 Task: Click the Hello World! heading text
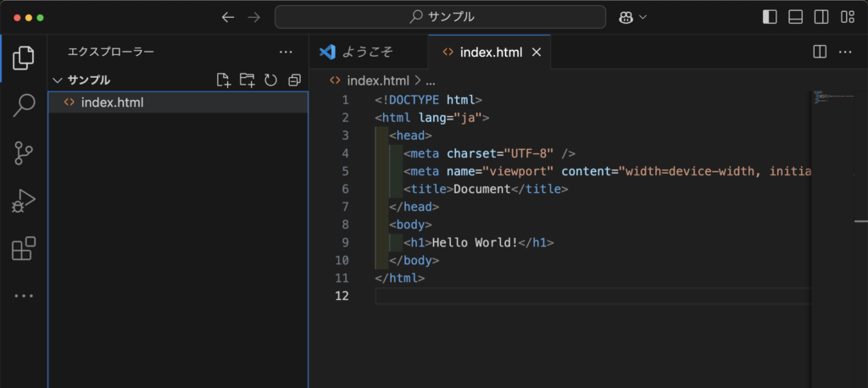[x=475, y=242]
